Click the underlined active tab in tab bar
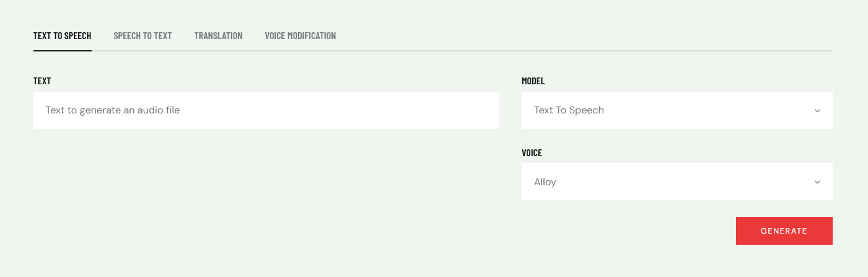The width and height of the screenshot is (868, 277). pyautogui.click(x=63, y=36)
